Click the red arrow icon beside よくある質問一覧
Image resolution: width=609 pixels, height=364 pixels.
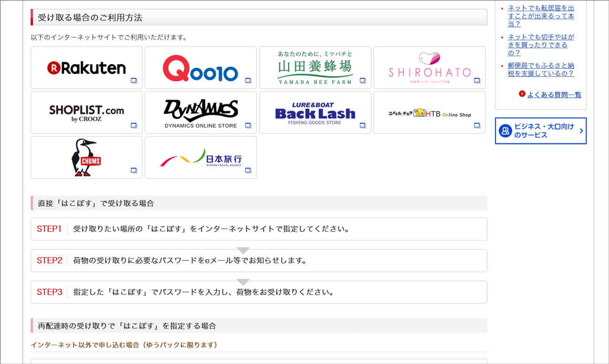point(522,94)
